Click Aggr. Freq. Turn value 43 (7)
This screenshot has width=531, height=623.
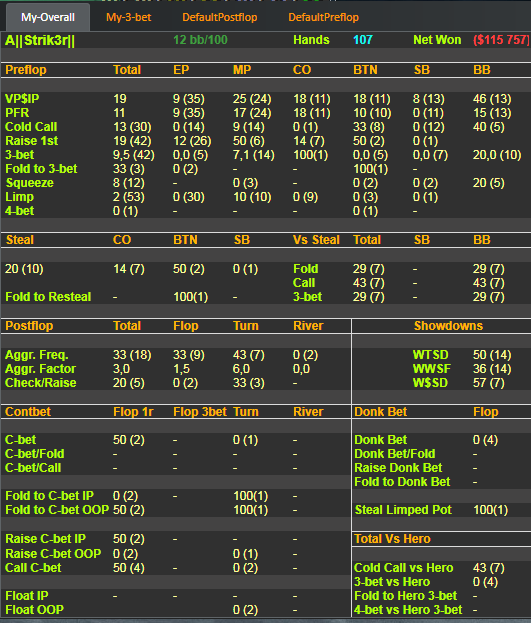(248, 355)
